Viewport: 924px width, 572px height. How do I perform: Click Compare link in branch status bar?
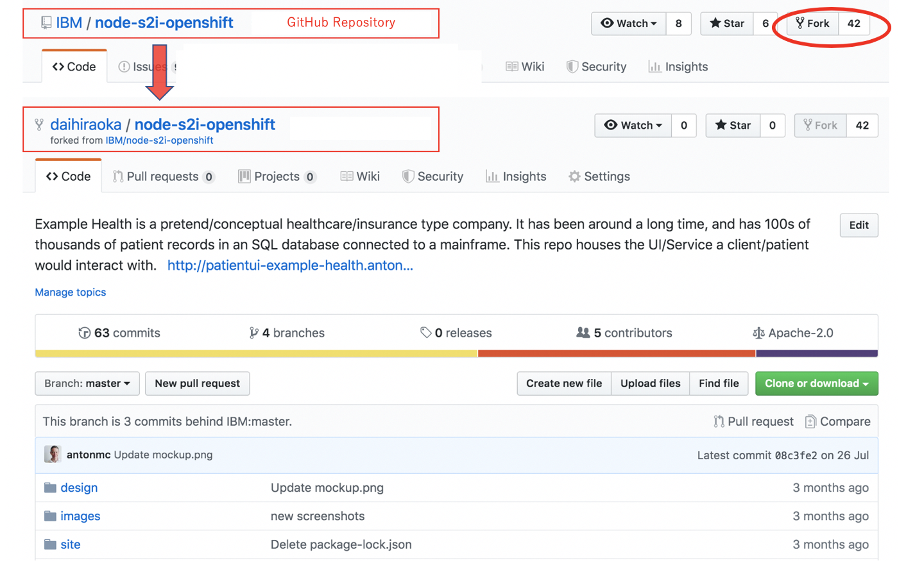click(838, 421)
